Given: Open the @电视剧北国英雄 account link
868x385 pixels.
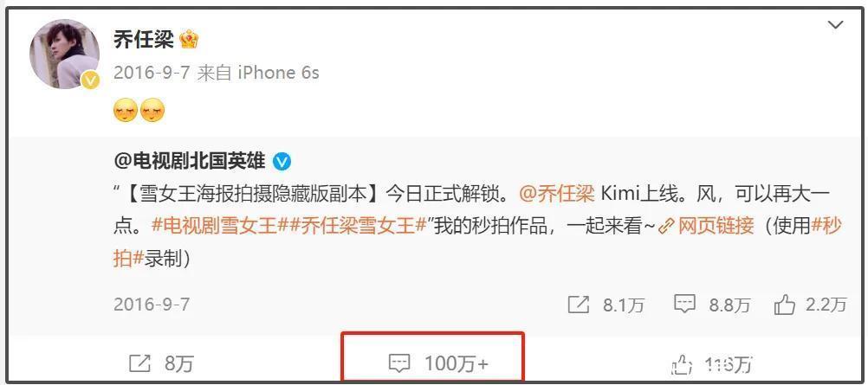Looking at the screenshot, I should (x=190, y=161).
